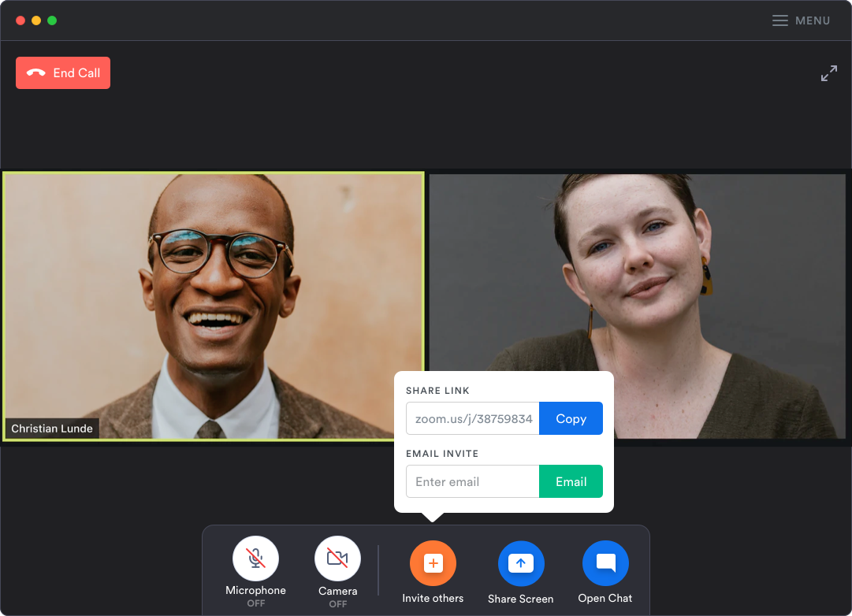Image resolution: width=852 pixels, height=616 pixels.
Task: Select Christian Lunde's video tile
Action: point(213,306)
